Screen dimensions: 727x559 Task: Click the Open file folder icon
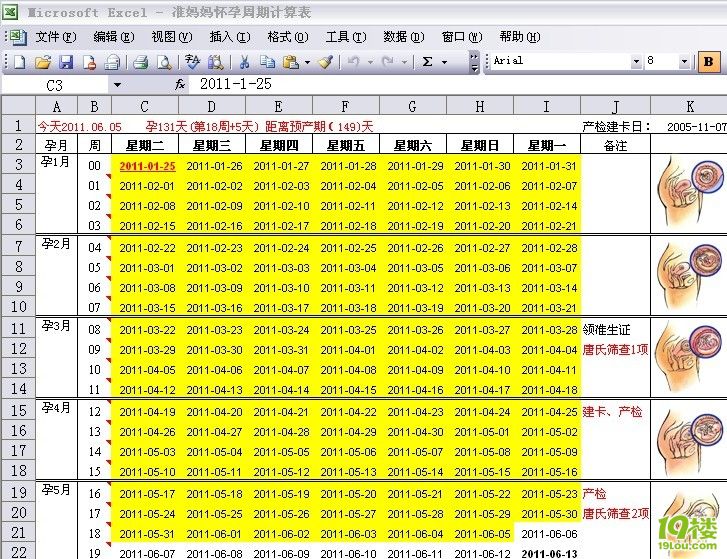(43, 62)
